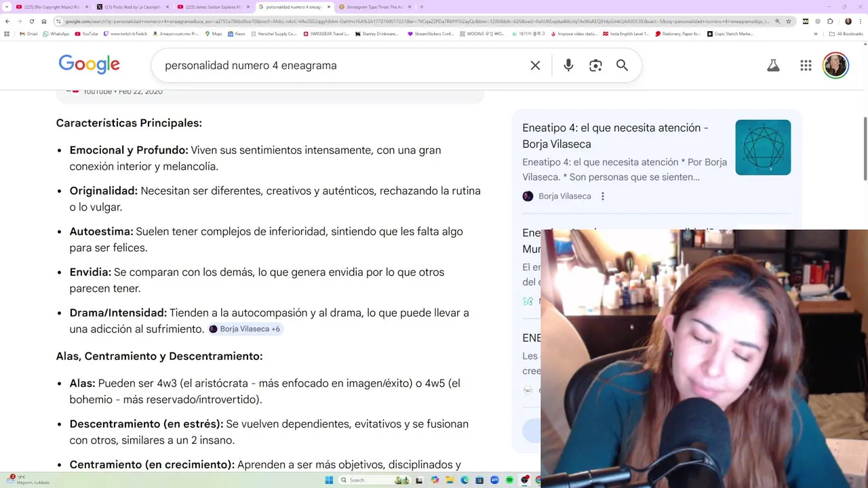
Task: Open the Copic Sketch Marke... bookmark
Action: [730, 34]
